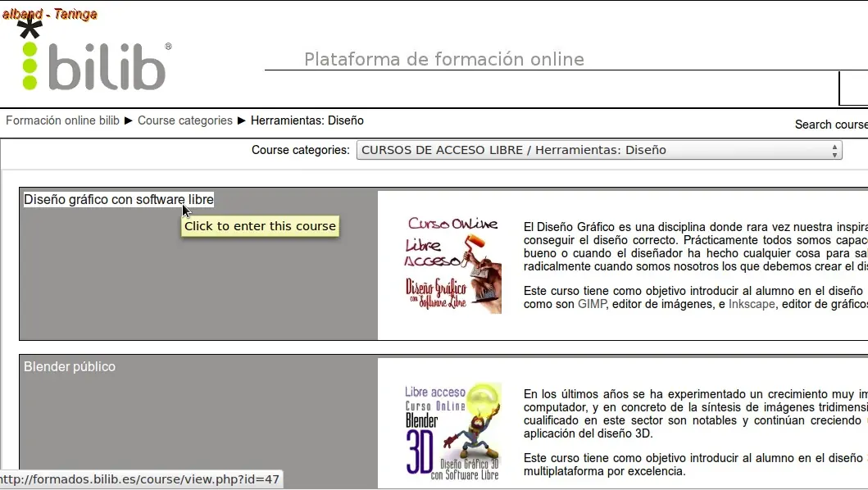Follow the Inkscape link in description
The height and width of the screenshot is (490, 868).
[752, 304]
